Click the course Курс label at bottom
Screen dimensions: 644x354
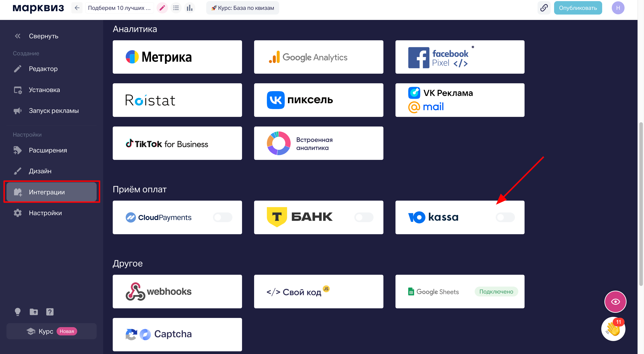46,331
